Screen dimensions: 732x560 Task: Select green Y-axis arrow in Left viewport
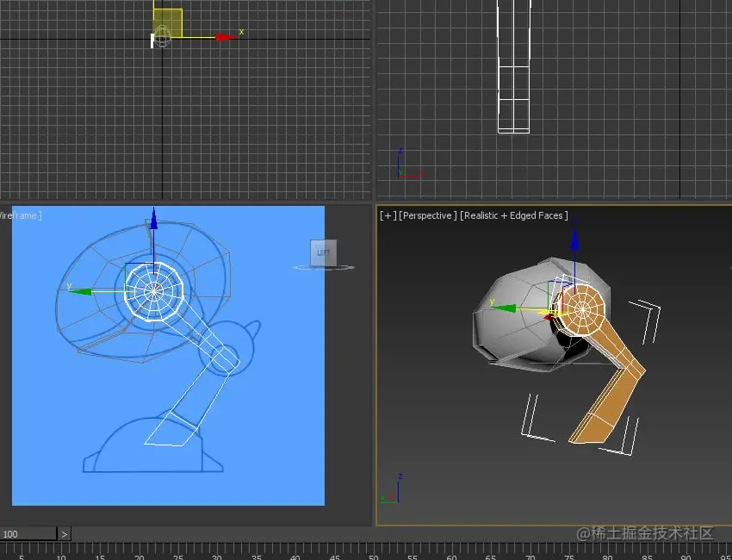click(81, 291)
